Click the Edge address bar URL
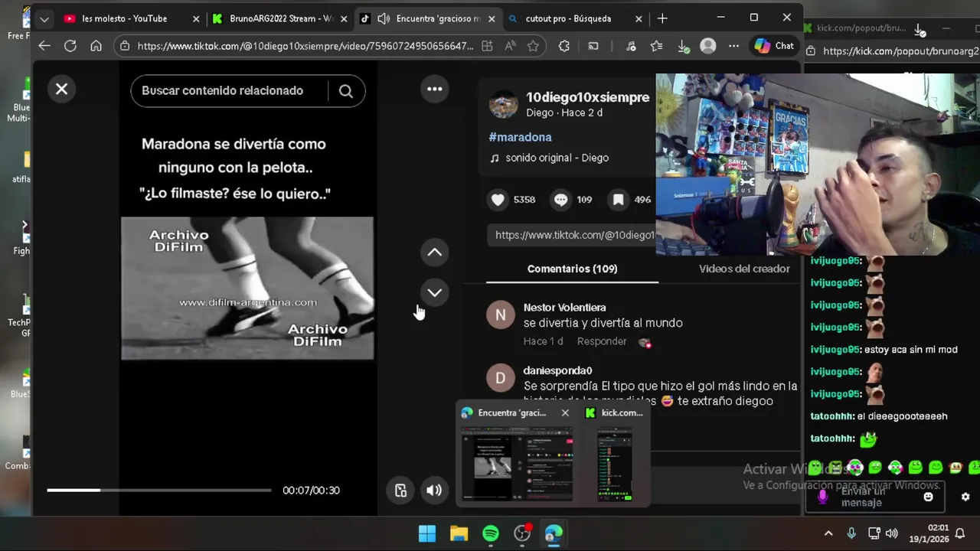 click(305, 46)
